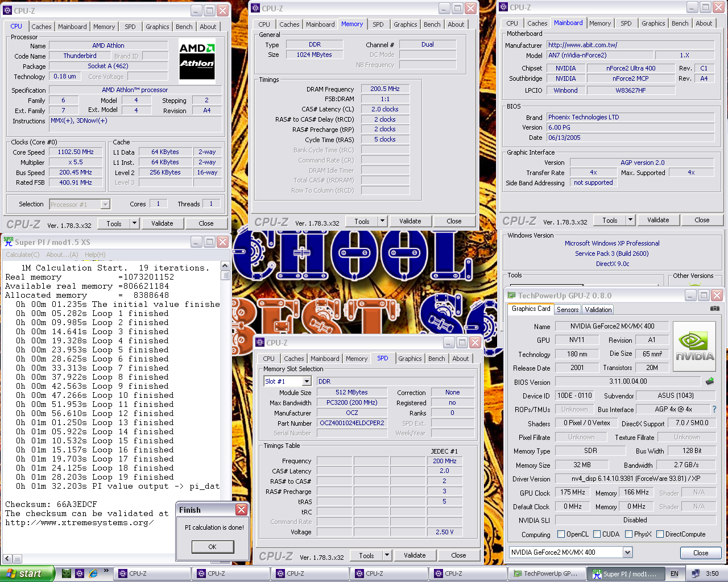Click OK in the Finish dialog

tap(212, 547)
